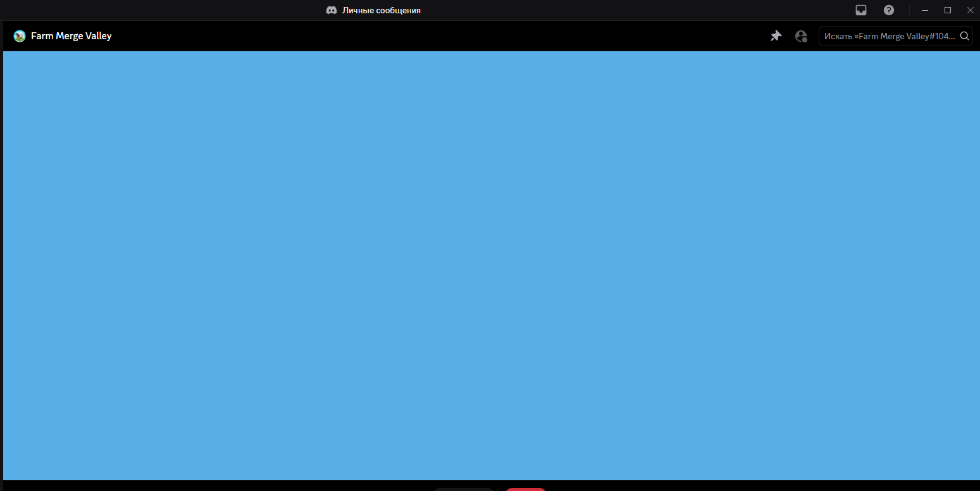
Task: Click empty title bar left of Discord logo
Action: click(158, 10)
